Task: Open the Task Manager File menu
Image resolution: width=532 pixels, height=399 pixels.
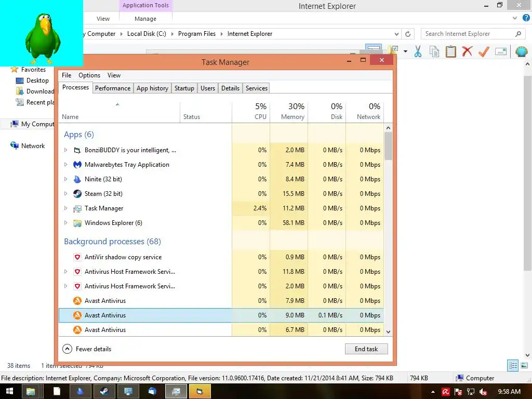Action: coord(66,75)
